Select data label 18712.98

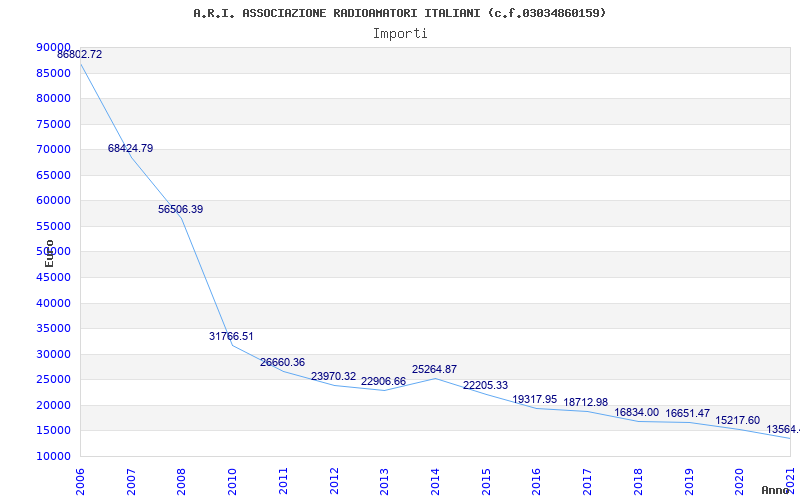[586, 403]
